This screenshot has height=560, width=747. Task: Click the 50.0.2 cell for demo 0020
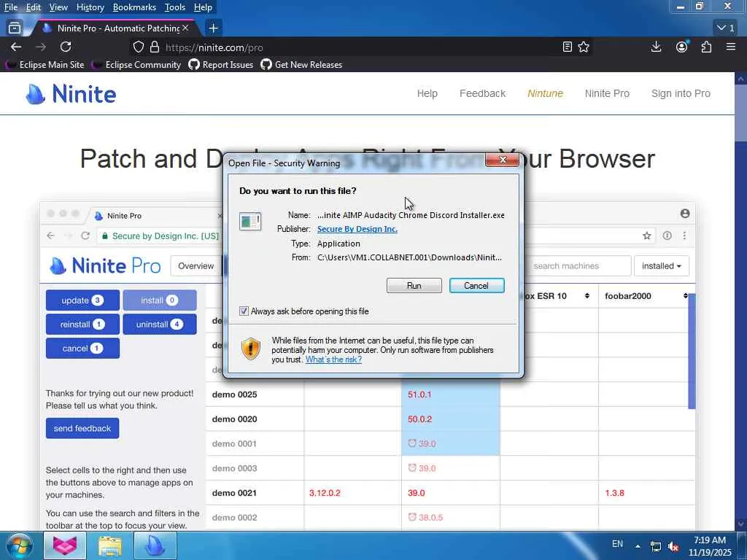pyautogui.click(x=419, y=419)
